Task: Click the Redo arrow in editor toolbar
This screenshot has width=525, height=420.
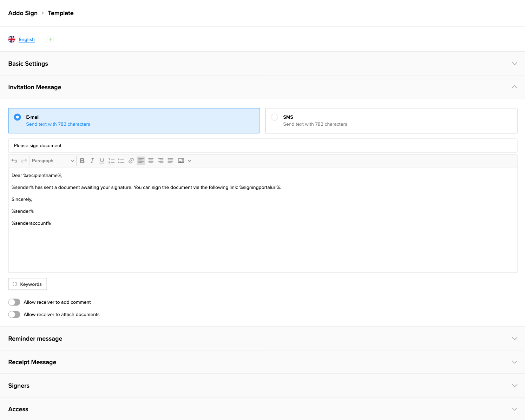Action: coord(24,160)
